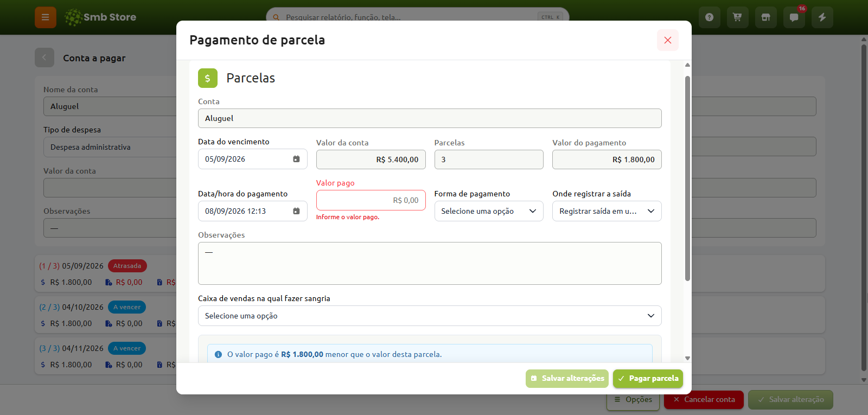The image size is (868, 415).
Task: Open the help question mark icon
Action: point(709,17)
